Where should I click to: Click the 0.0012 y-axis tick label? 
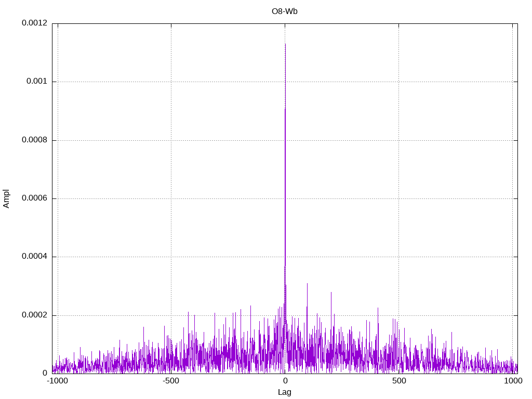(35, 23)
